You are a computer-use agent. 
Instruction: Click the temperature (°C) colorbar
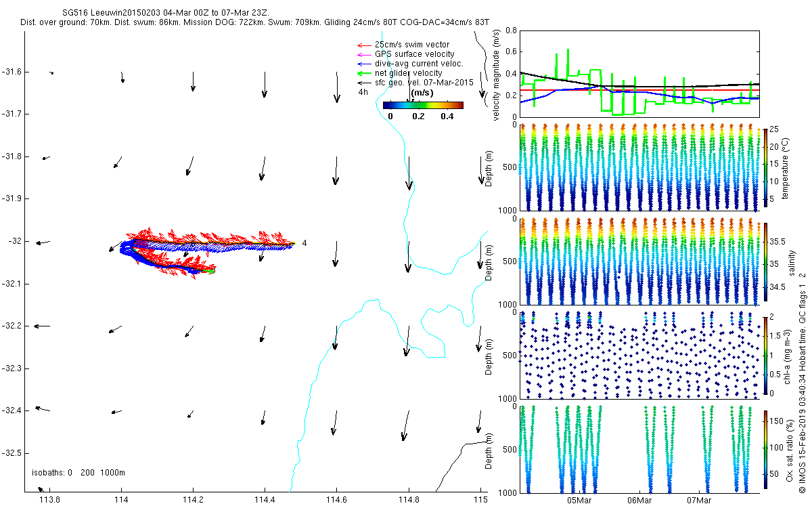pos(765,165)
